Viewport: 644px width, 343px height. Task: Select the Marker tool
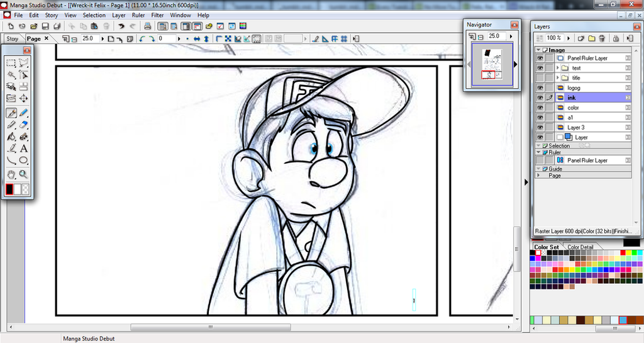coord(11,125)
